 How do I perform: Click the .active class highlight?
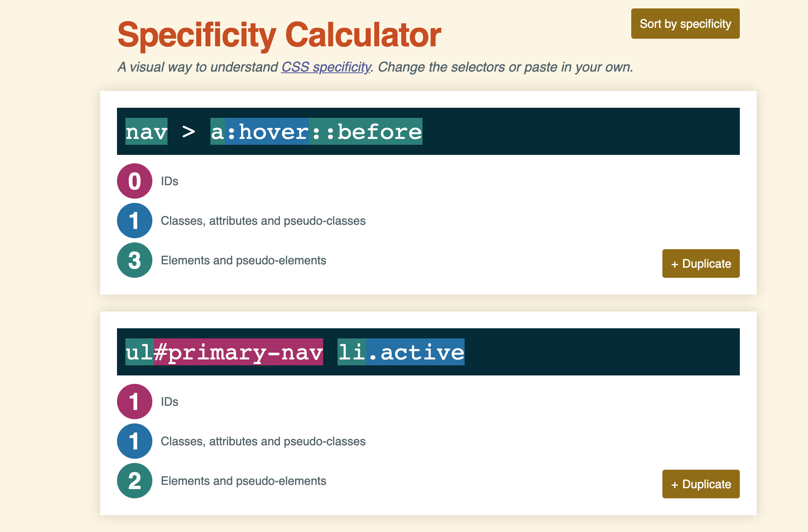(417, 352)
